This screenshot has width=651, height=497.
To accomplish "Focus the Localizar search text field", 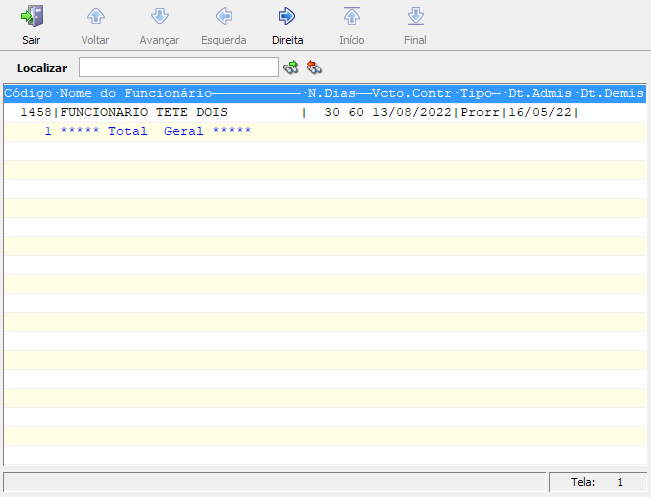I will click(178, 67).
